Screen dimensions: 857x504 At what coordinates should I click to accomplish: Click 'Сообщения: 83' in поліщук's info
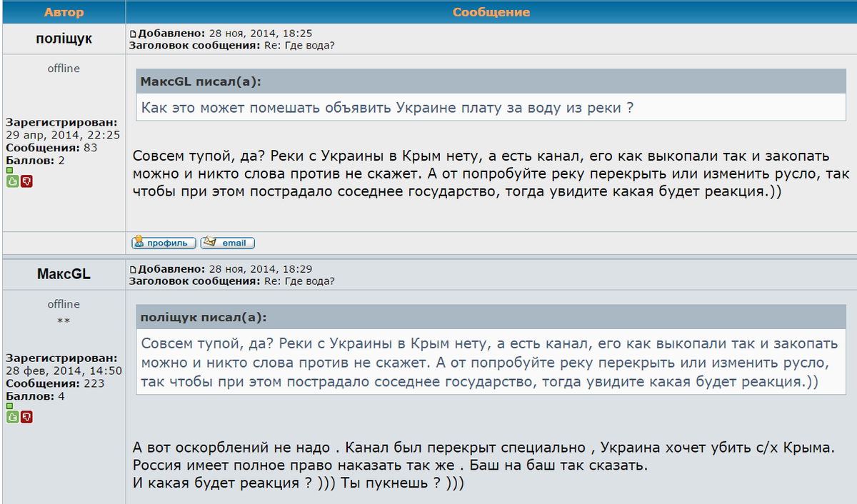51,148
